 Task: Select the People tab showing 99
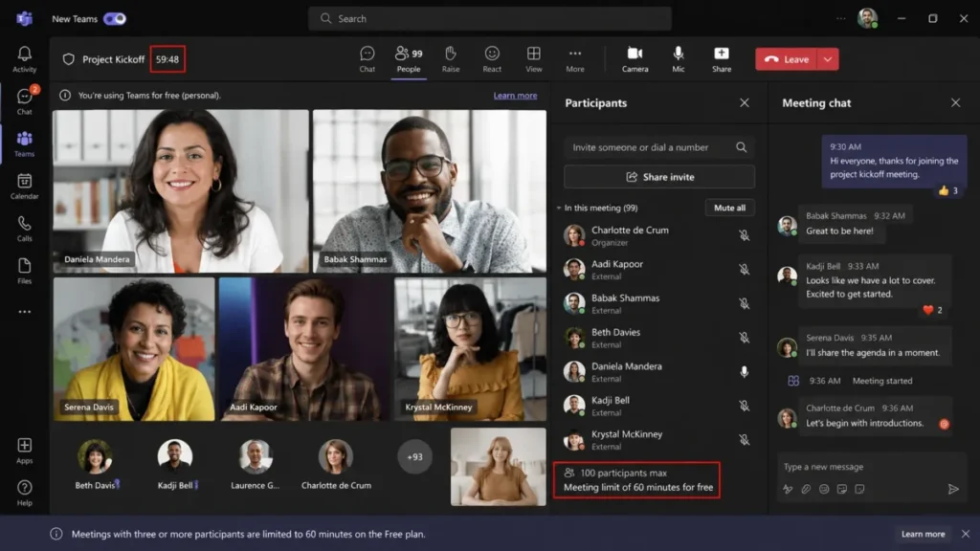coord(409,59)
